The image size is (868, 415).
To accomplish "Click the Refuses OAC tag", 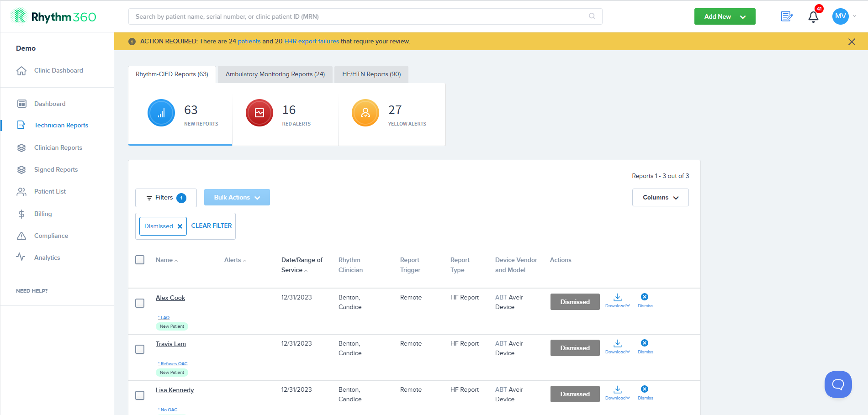I will [x=173, y=364].
